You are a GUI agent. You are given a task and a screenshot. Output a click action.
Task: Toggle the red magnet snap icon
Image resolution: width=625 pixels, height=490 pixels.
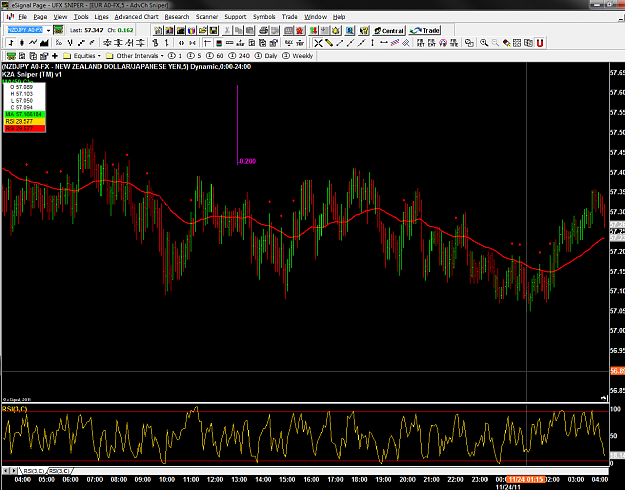[x=540, y=43]
